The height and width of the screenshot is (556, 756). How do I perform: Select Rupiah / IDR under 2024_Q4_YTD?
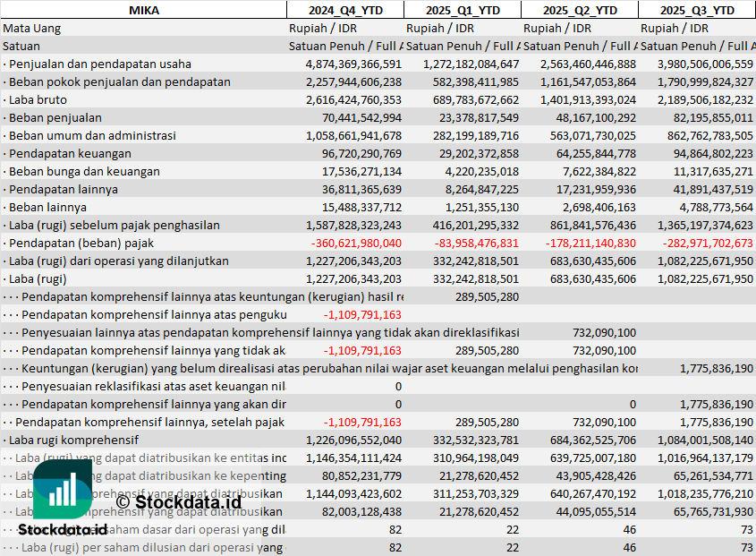(323, 29)
